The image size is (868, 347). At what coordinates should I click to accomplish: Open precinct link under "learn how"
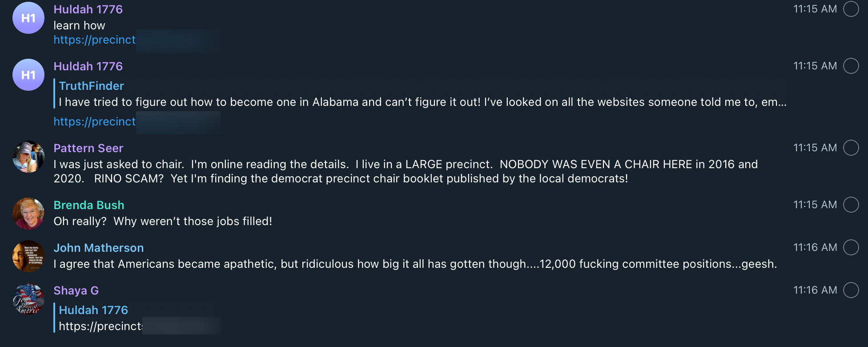(94, 40)
